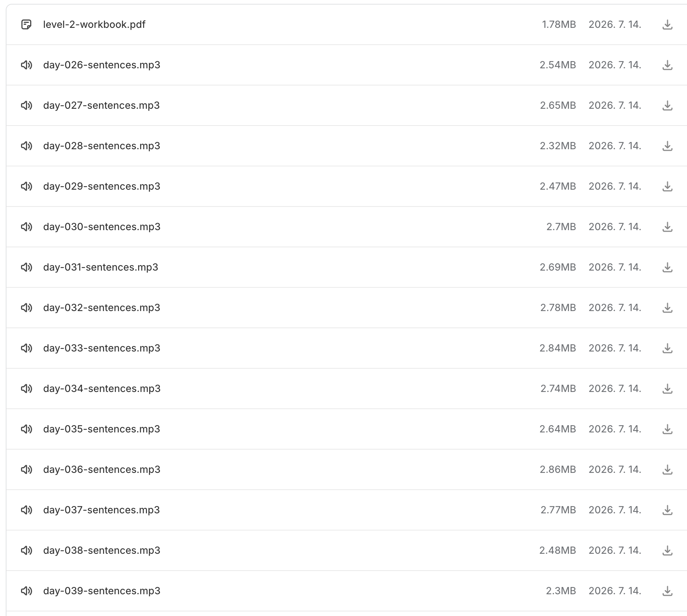
Task: Click the date of day-034-sentences.mp3 row
Action: (615, 389)
